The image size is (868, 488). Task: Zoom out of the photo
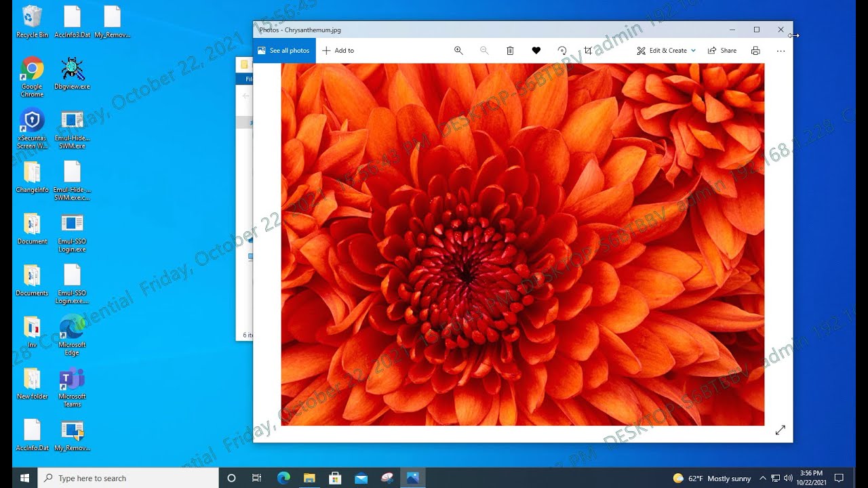coord(484,51)
